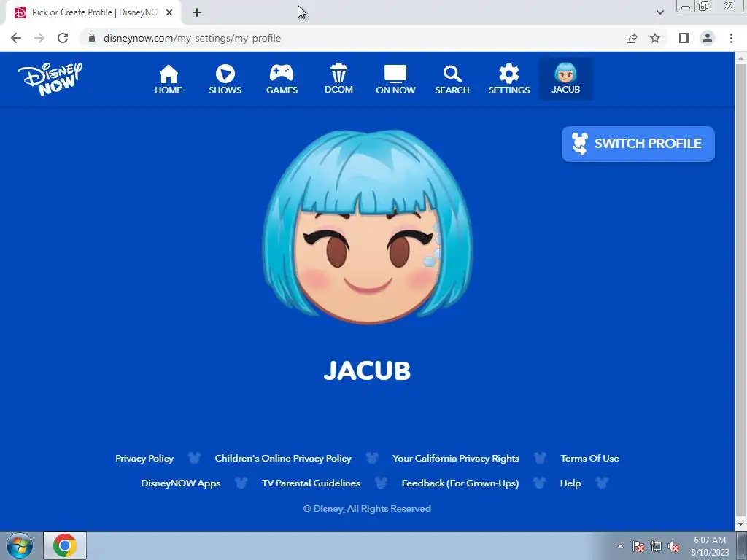Select the Pick or Create Profile tab

point(93,12)
